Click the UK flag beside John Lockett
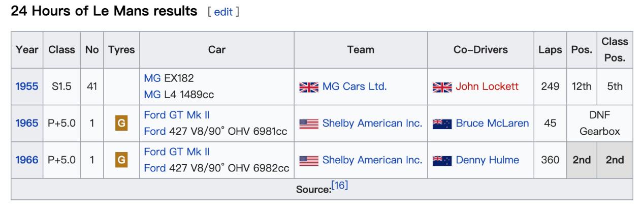 (x=442, y=87)
